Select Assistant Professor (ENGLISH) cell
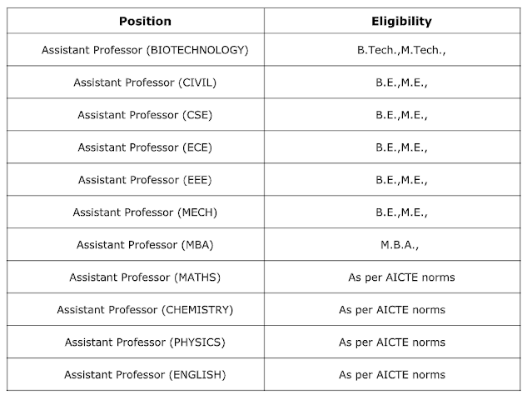Image resolution: width=532 pixels, height=400 pixels. pyautogui.click(x=136, y=374)
